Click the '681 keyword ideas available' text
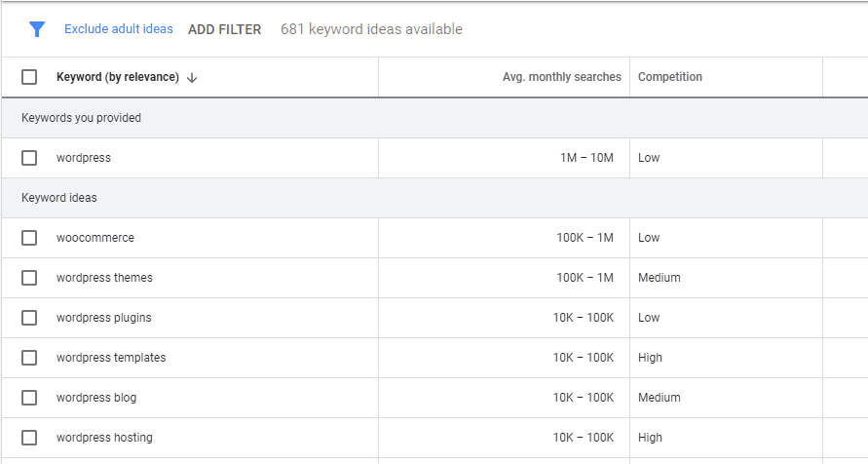The height and width of the screenshot is (464, 868). tap(371, 29)
